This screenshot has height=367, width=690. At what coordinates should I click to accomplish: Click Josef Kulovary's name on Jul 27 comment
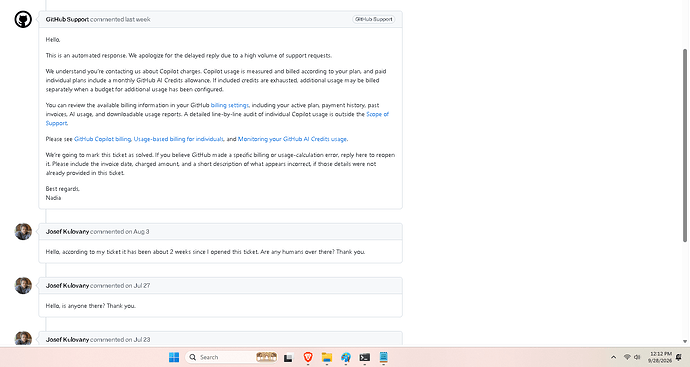[x=67, y=286]
